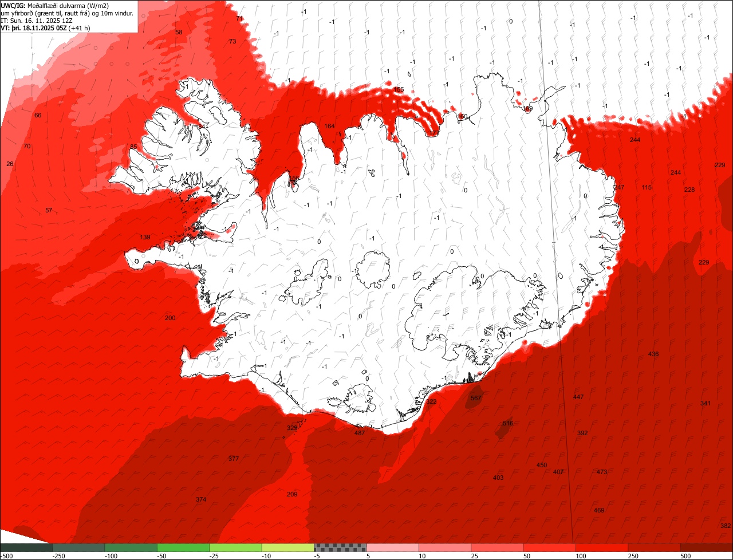Click the flux value 73 north of the Westfjords
The height and width of the screenshot is (560, 733).
(x=232, y=41)
